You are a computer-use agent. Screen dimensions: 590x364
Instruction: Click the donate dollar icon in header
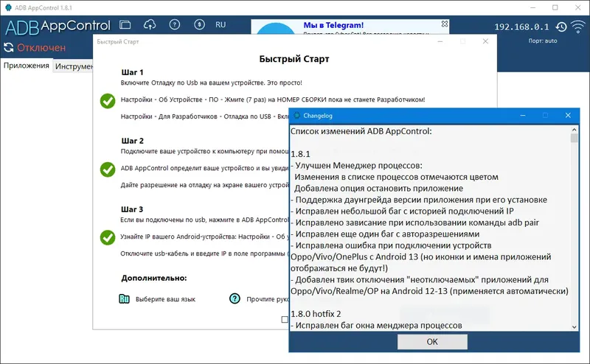199,25
